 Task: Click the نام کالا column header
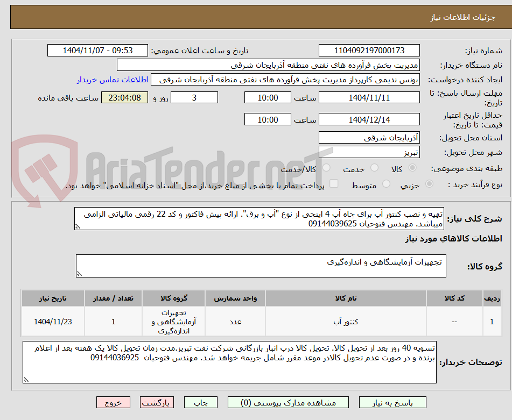click(x=346, y=298)
